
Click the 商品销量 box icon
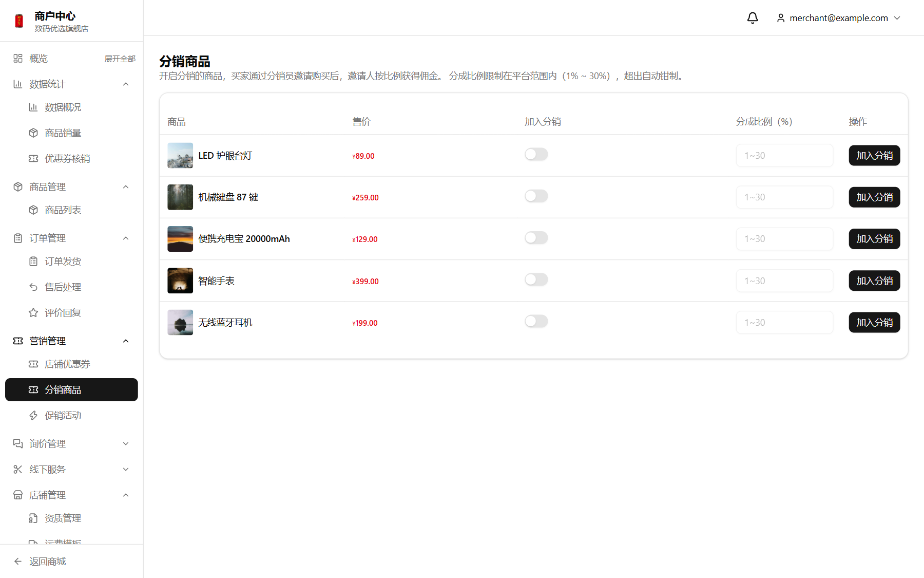coord(33,133)
